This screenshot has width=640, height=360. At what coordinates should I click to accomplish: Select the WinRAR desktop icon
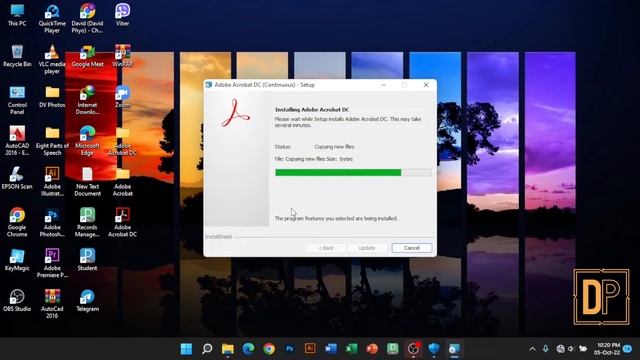(122, 56)
